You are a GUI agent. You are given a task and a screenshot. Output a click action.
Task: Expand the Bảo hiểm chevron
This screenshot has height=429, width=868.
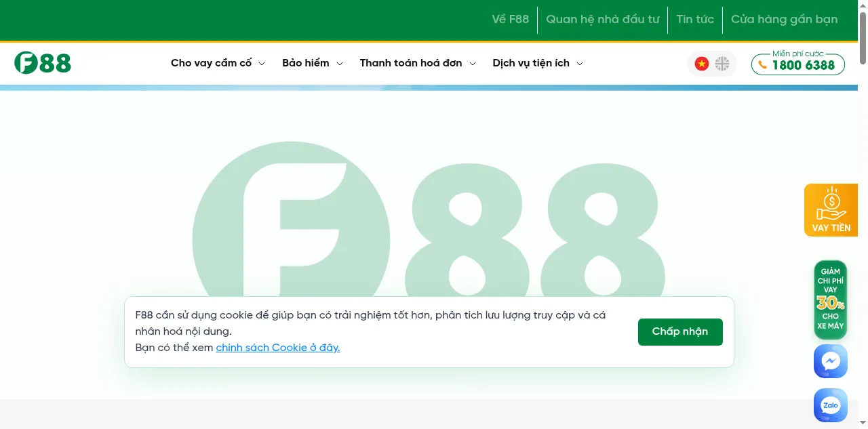pos(340,64)
